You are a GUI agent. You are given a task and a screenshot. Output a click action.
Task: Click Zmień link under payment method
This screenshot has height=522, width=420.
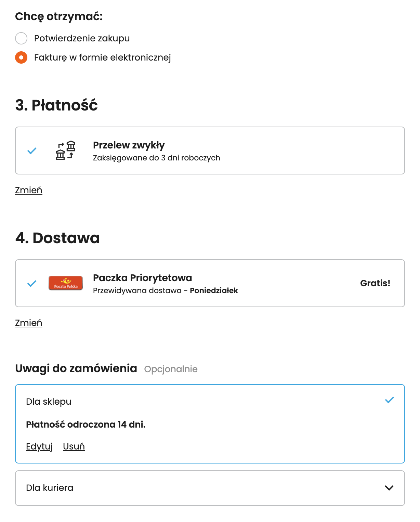[29, 190]
